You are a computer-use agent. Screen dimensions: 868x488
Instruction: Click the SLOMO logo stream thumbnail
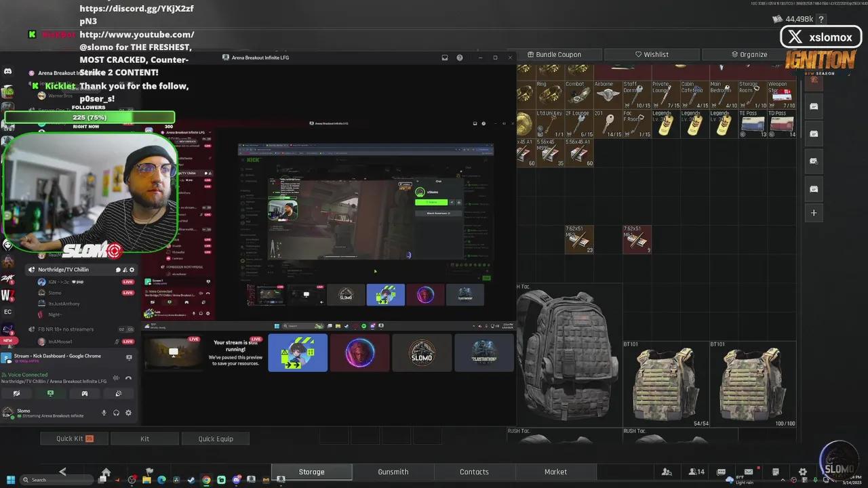422,352
